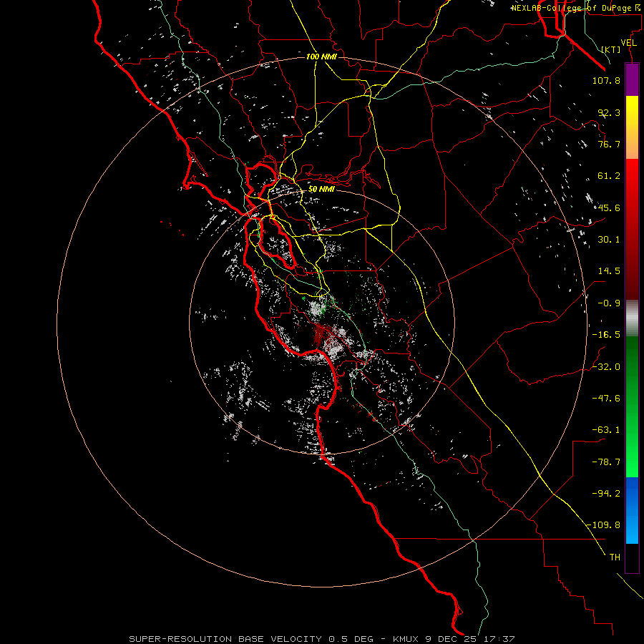Click the 17:37 timestamp in caption
Image resolution: width=644 pixels, height=644 pixels.
tap(499, 639)
